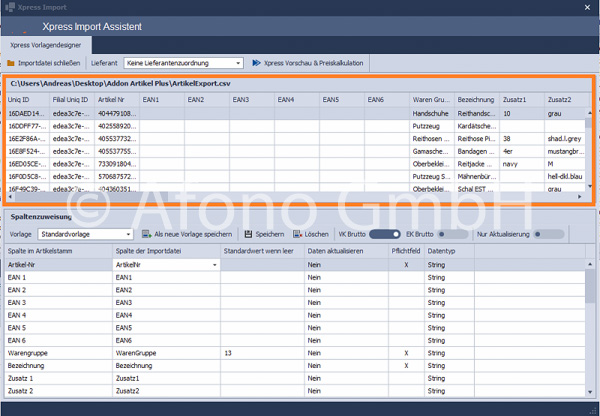Click the Importdatei schließen button

(x=44, y=63)
